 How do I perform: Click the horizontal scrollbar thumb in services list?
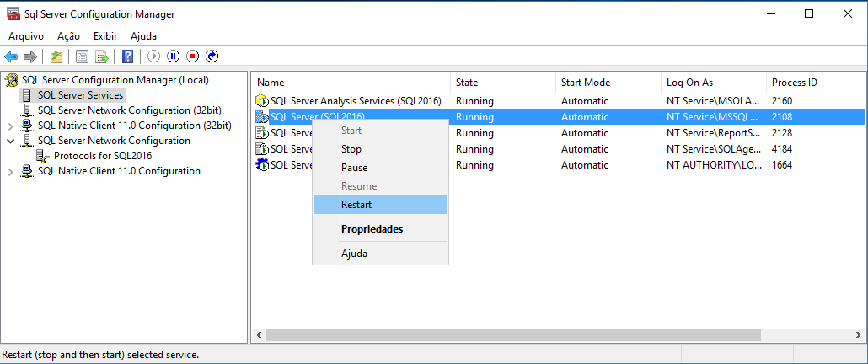(513, 335)
